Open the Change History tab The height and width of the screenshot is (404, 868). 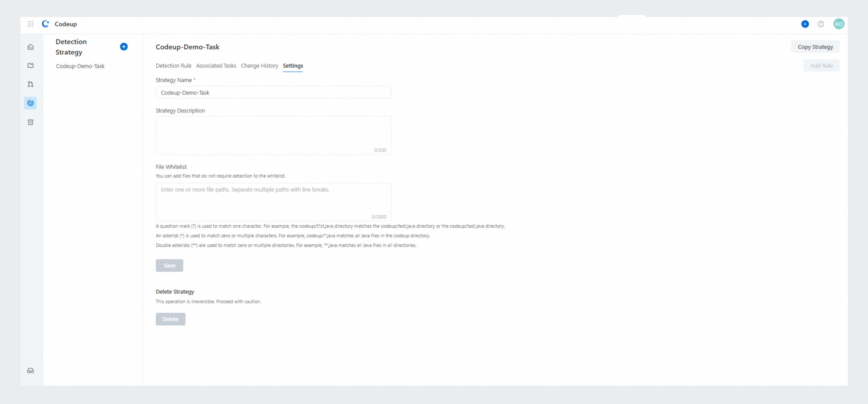pyautogui.click(x=259, y=66)
